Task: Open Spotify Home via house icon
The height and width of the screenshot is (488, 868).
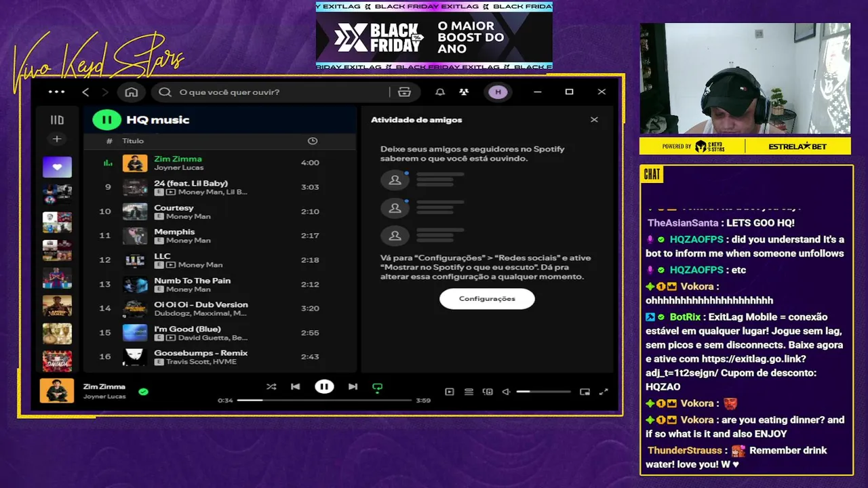Action: point(132,92)
